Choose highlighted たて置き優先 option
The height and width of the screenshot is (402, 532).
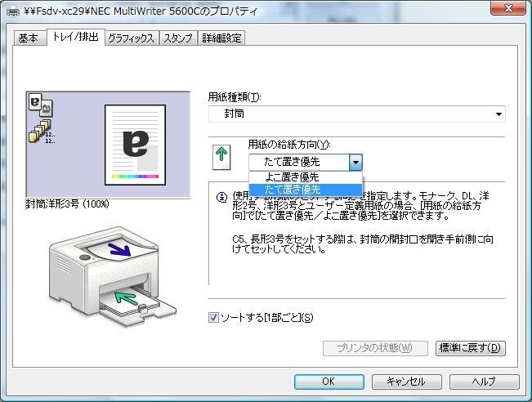tap(306, 190)
